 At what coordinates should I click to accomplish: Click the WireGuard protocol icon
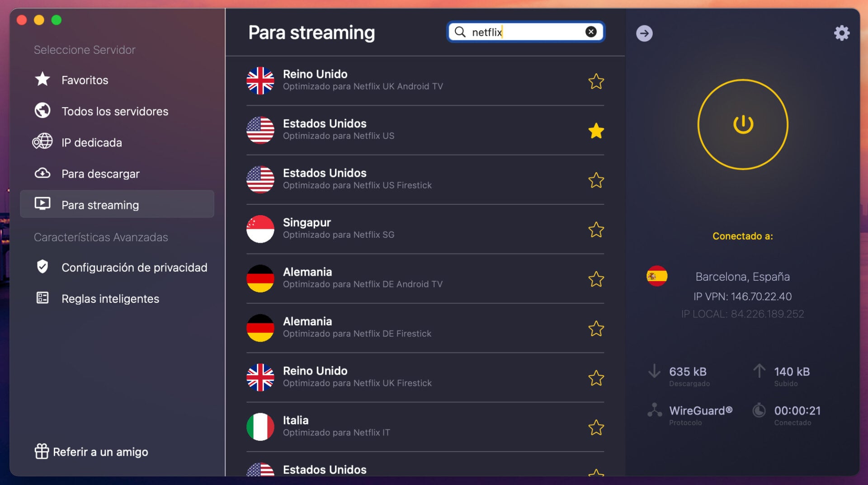[x=654, y=410]
